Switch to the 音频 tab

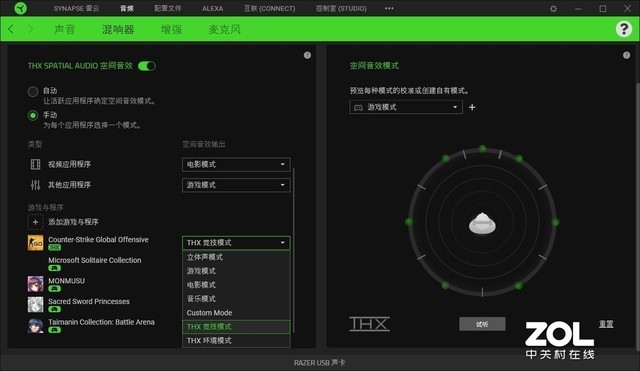pos(127,8)
